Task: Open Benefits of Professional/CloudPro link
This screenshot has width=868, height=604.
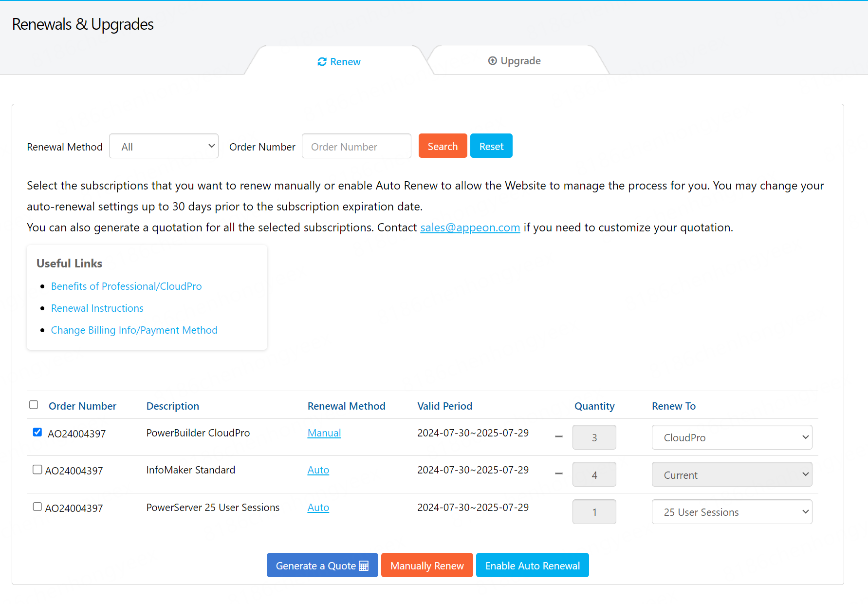Action: [x=127, y=286]
